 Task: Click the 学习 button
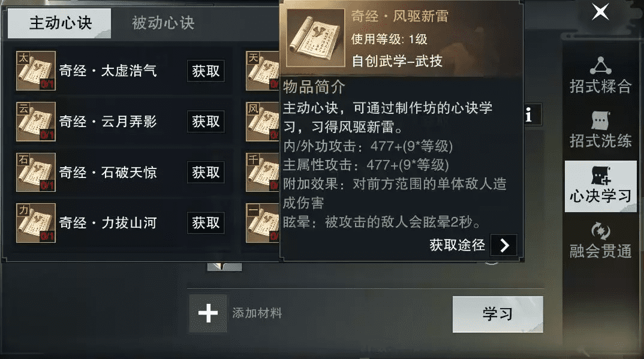(498, 314)
